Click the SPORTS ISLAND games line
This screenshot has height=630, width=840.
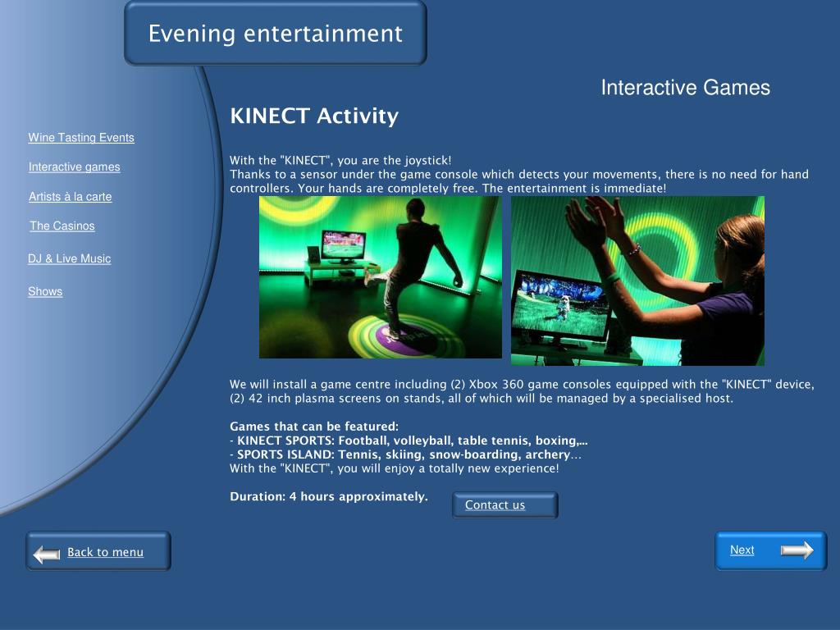click(x=405, y=454)
